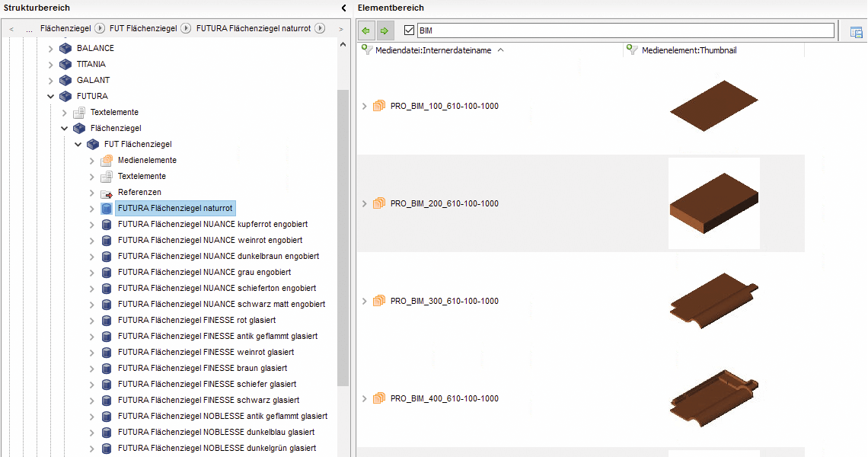Expand the TITANIA tree node
This screenshot has width=868, height=457.
[x=50, y=65]
